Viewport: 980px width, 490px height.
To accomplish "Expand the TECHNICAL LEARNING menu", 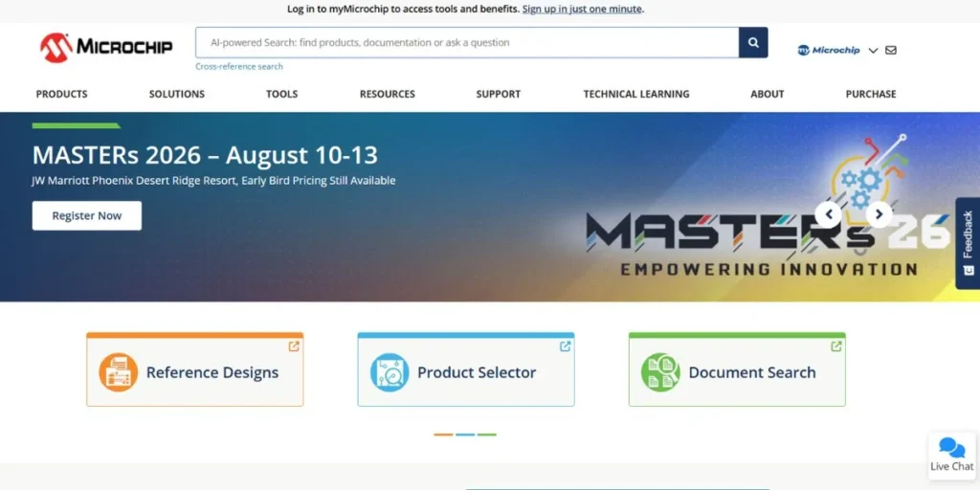I will pyautogui.click(x=636, y=94).
